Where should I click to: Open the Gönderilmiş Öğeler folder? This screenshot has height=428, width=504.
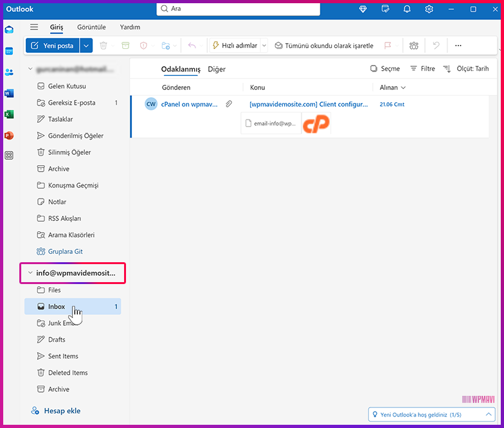click(73, 136)
